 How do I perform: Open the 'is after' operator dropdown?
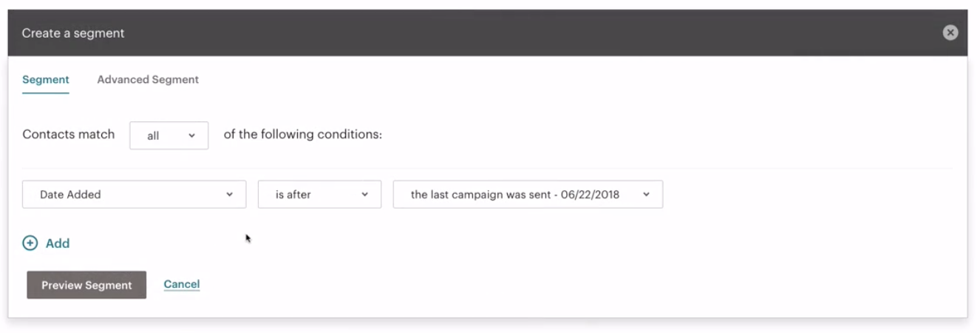(319, 195)
